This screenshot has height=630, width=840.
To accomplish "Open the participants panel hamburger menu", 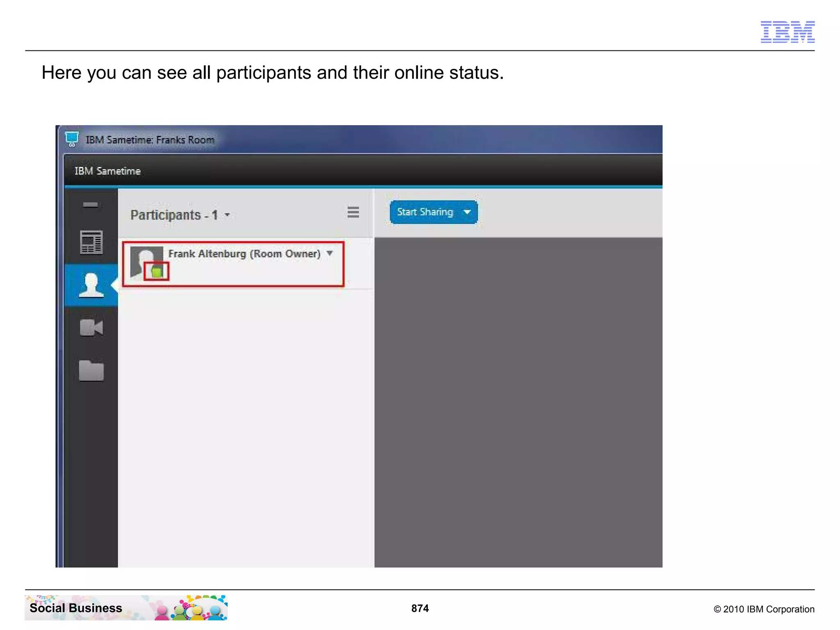I will (x=353, y=212).
